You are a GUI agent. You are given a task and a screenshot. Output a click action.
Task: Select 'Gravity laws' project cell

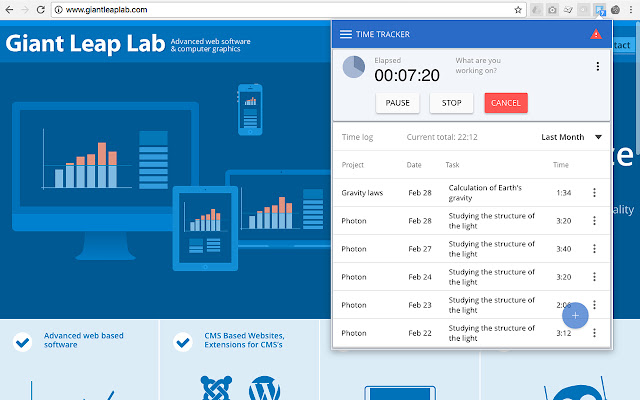362,193
